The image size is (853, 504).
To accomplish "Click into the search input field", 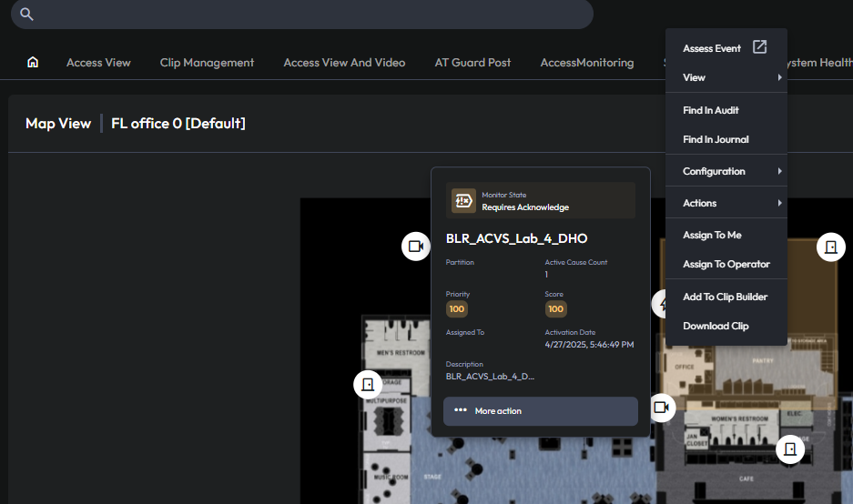I will [310, 15].
